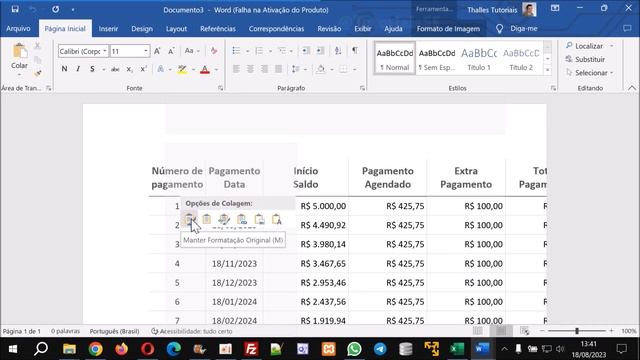
Task: Choose the Use Destination Styles paste option
Action: tap(207, 219)
